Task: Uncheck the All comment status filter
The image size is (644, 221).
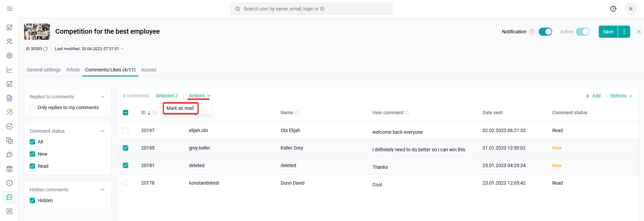Action: (x=32, y=142)
